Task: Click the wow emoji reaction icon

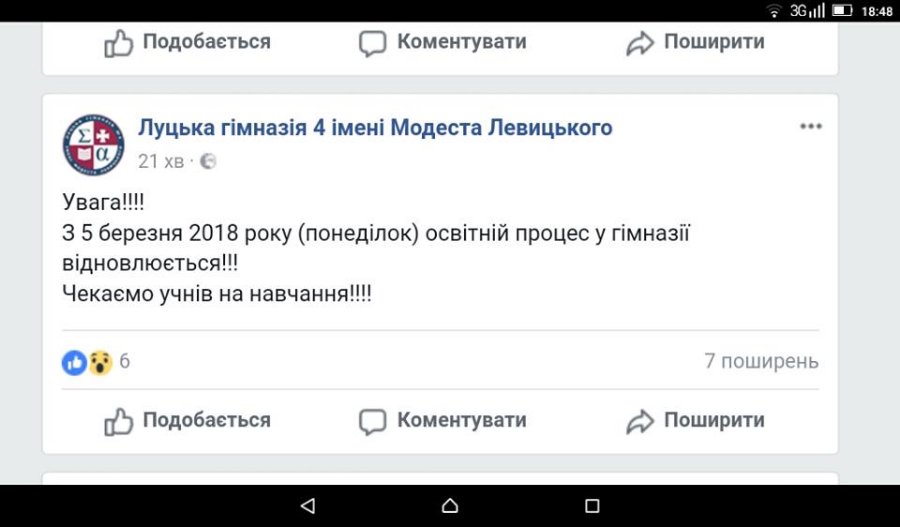Action: (99, 362)
